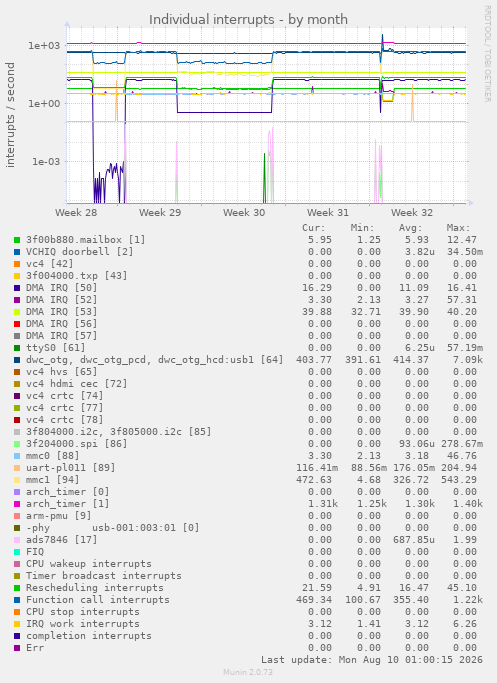Click the Function call interrupts label
The height and width of the screenshot is (683, 497).
point(98,600)
